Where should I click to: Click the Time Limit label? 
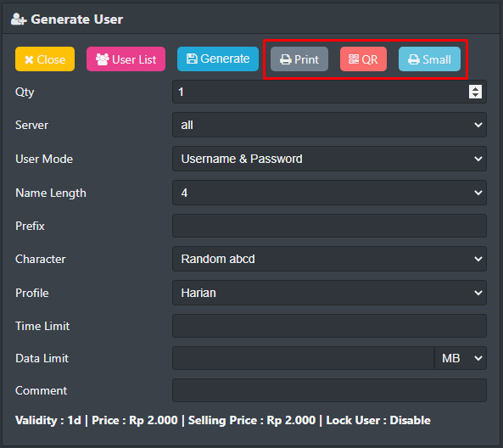(42, 326)
